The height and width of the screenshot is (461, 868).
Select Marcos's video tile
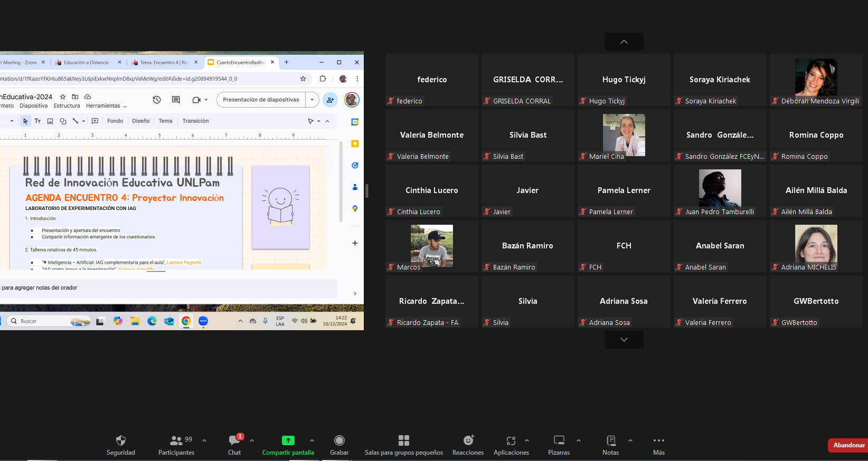click(x=432, y=246)
